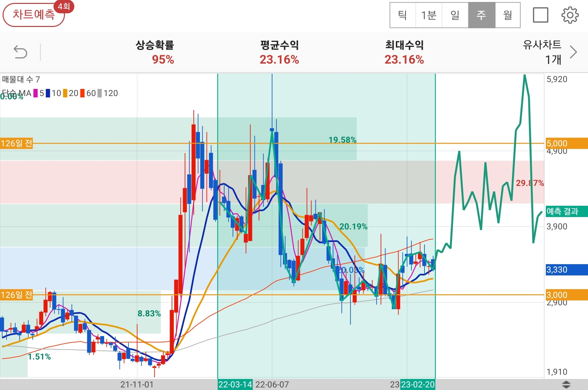
Task: Tap the 22-06-07 date label
Action: [272, 384]
